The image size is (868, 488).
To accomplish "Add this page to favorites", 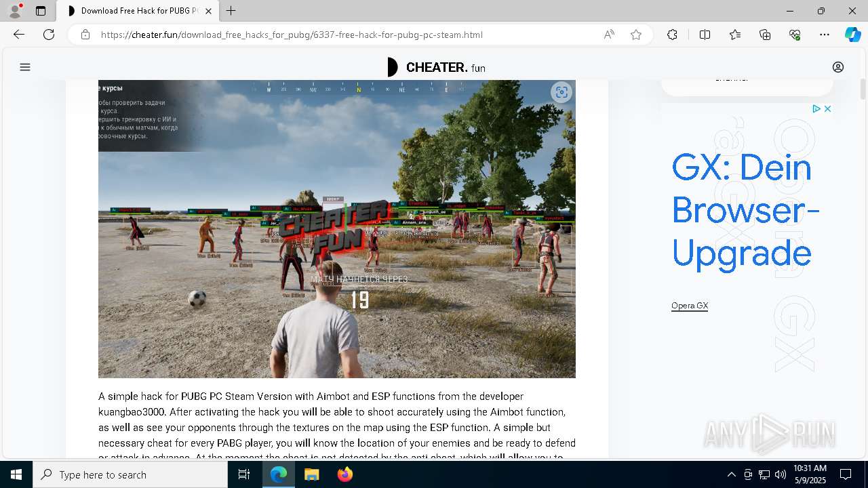I will point(636,35).
